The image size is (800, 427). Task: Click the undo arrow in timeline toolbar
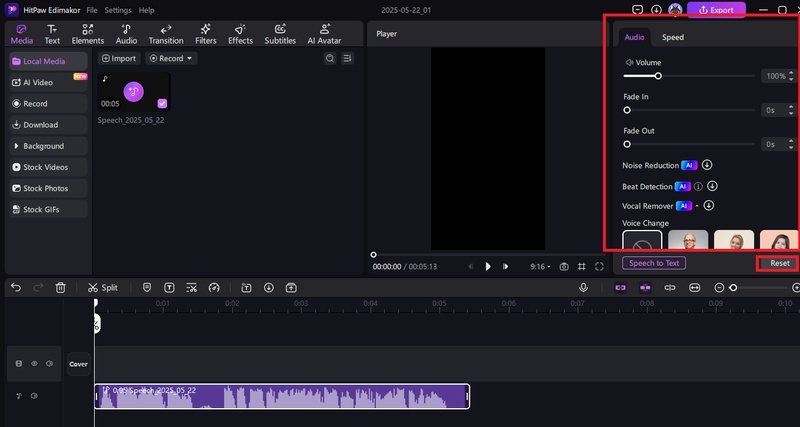[x=15, y=287]
